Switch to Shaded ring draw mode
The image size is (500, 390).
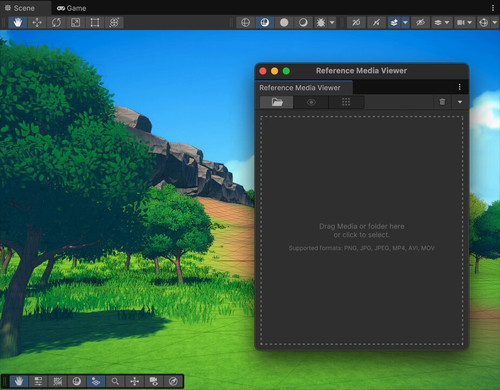click(x=303, y=23)
